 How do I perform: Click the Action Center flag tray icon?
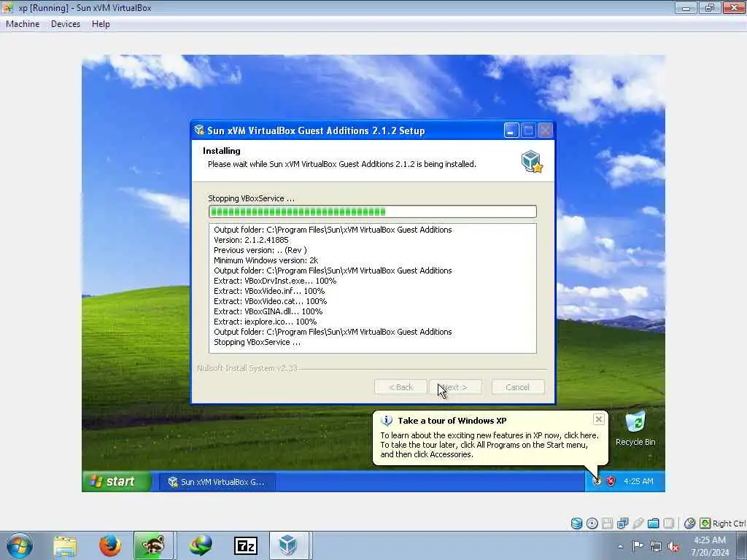[638, 545]
